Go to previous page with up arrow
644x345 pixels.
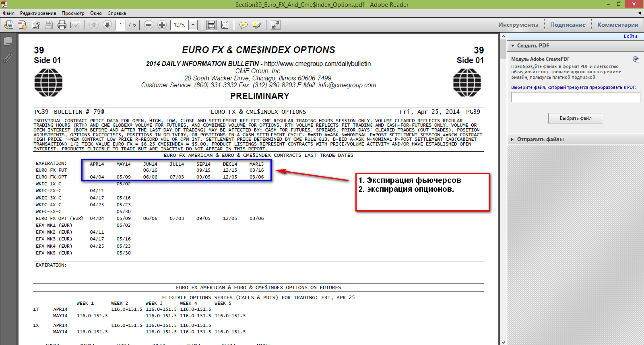click(94, 25)
